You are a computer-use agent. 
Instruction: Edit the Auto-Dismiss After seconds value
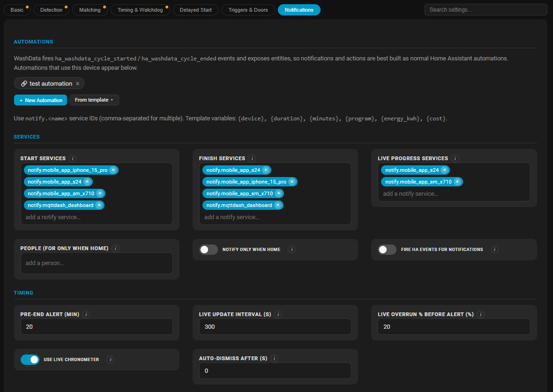(275, 371)
